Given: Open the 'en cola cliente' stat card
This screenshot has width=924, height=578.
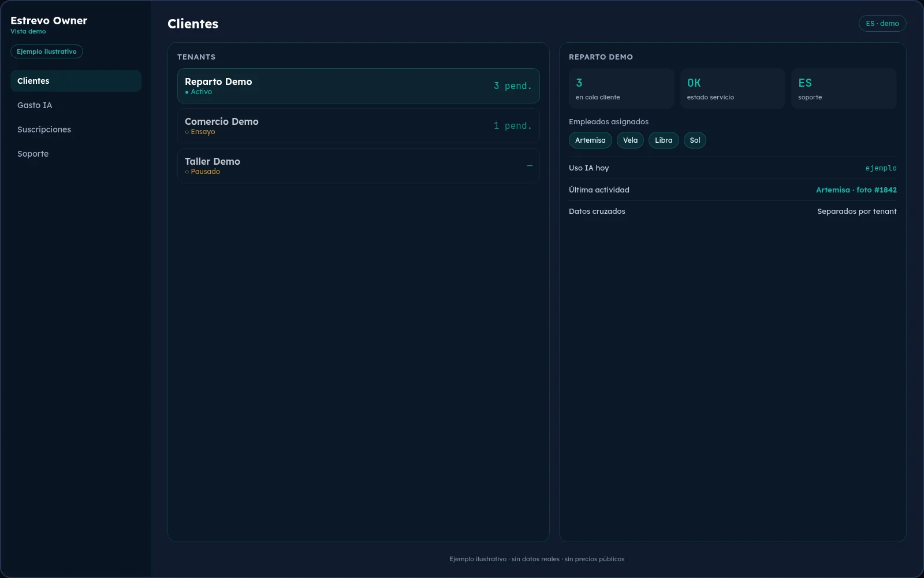Looking at the screenshot, I should click(x=621, y=88).
